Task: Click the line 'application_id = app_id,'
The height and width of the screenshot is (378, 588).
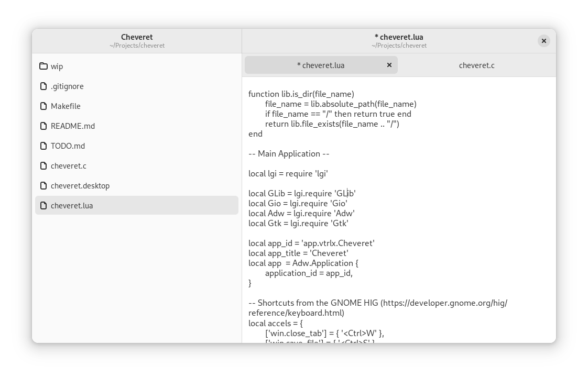Action: [x=309, y=273]
